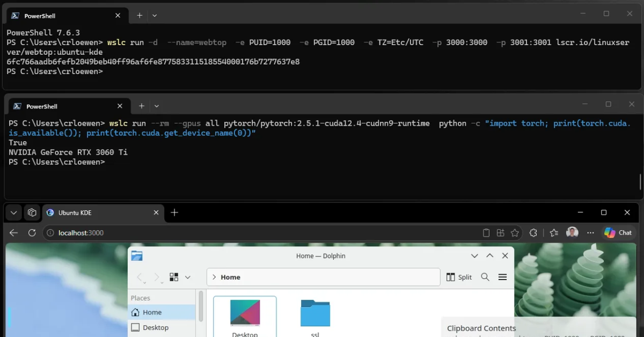
Task: Open Edge extensions puzzle icon
Action: point(533,233)
